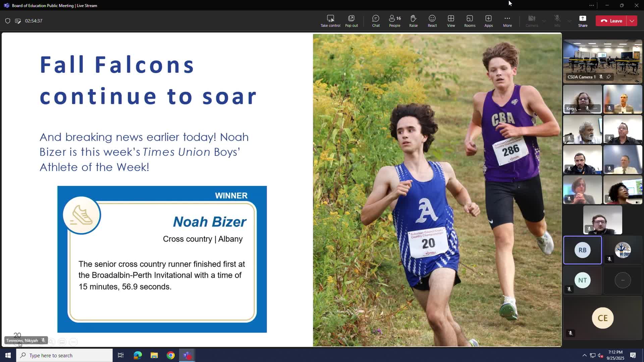Expand the Leave options dropdown arrow
The width and height of the screenshot is (644, 362).
pyautogui.click(x=632, y=21)
